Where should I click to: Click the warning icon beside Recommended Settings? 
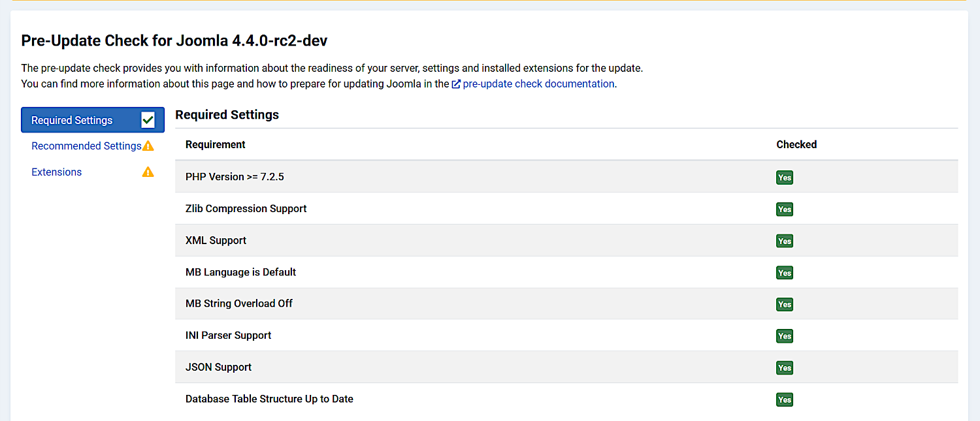point(148,146)
